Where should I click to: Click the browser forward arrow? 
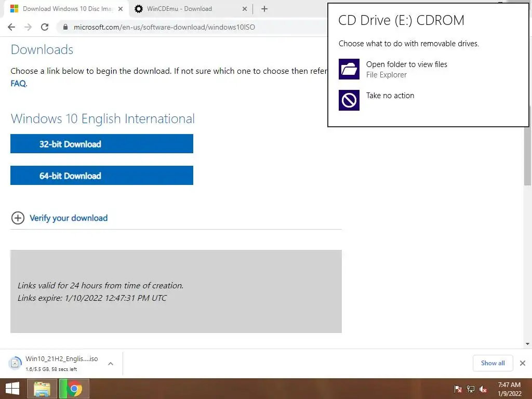28,27
